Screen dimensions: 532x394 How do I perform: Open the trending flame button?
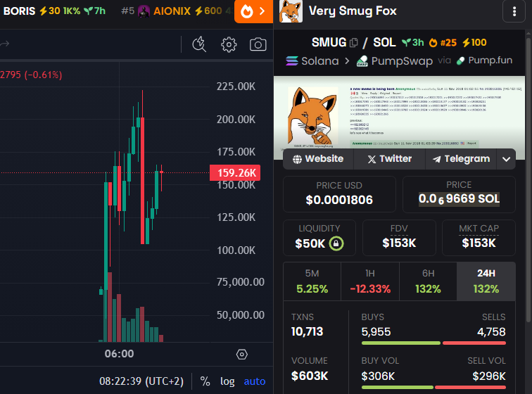coord(253,11)
